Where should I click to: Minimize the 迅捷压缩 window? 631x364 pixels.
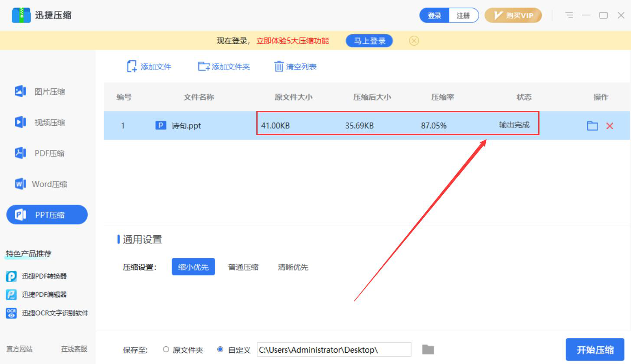[x=586, y=15]
